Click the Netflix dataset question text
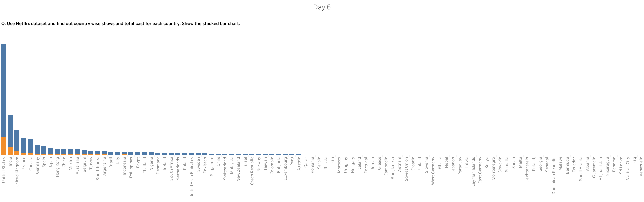Screen dimensions: 644x202 [x=121, y=24]
